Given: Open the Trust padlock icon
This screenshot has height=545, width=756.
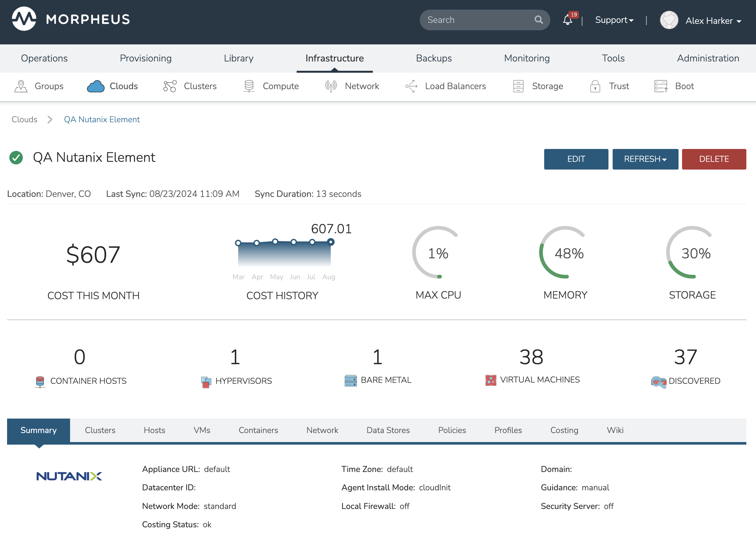Looking at the screenshot, I should pyautogui.click(x=595, y=86).
